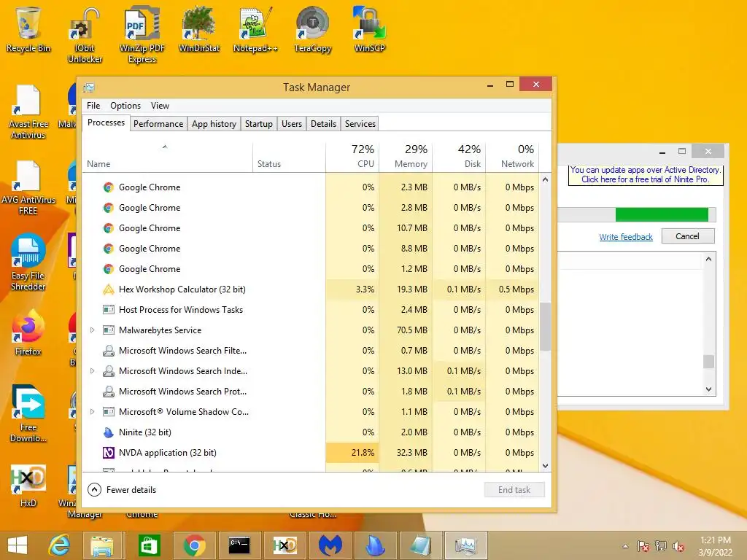Open File Explorer from the taskbar
This screenshot has height=560, width=747.
pyautogui.click(x=102, y=545)
